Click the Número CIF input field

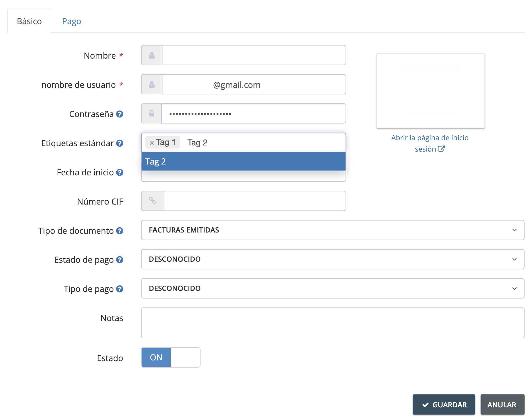point(255,201)
